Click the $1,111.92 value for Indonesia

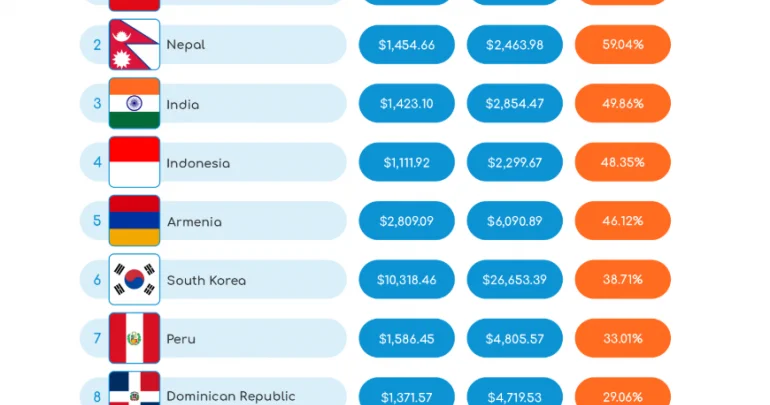pos(407,162)
